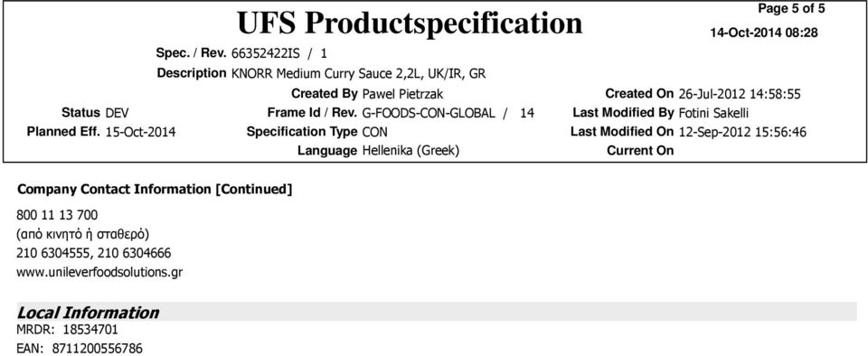868x356 pixels.
Task: Click the Status DEV value
Action: (x=117, y=113)
